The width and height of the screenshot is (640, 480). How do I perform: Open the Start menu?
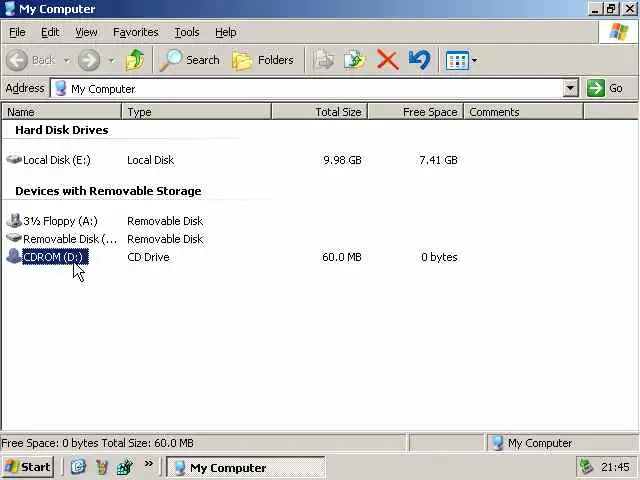(x=28, y=467)
